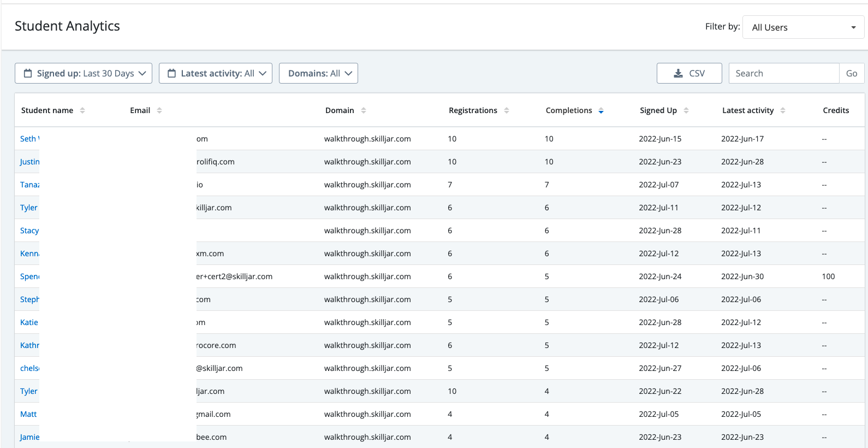Sort by Latest activity column arrows
The image size is (868, 448).
(x=783, y=110)
